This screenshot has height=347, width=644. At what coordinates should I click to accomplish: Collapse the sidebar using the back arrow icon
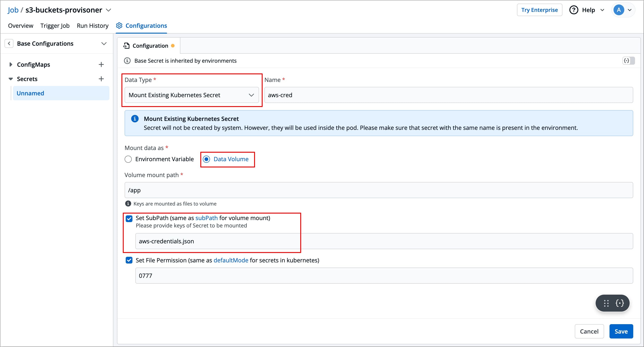[9, 43]
